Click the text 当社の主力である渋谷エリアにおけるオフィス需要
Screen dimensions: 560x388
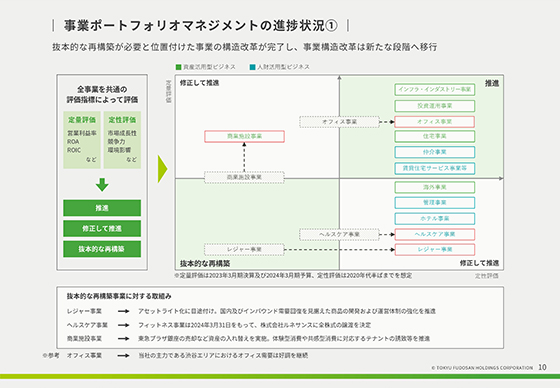[x=223, y=355]
